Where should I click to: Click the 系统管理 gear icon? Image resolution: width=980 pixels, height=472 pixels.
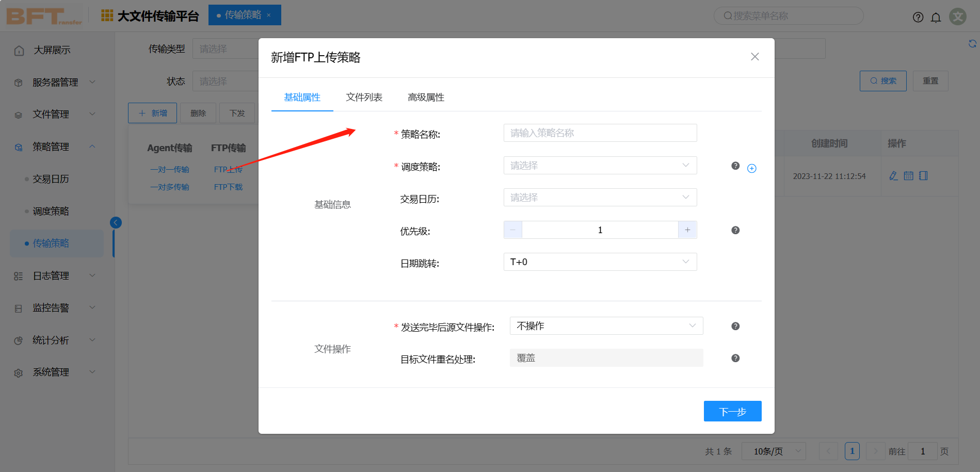click(19, 373)
